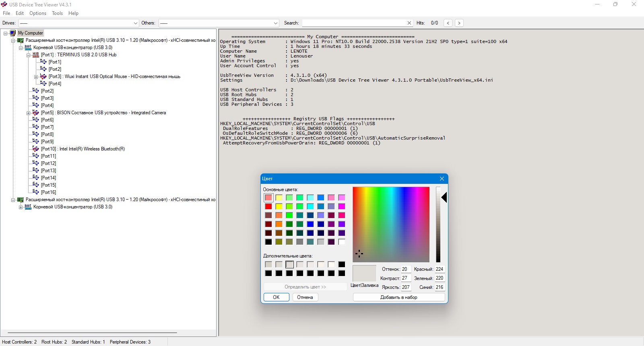The height and width of the screenshot is (346, 644).
Task: Expand the Port5 BISON camera node
Action: coord(29,113)
